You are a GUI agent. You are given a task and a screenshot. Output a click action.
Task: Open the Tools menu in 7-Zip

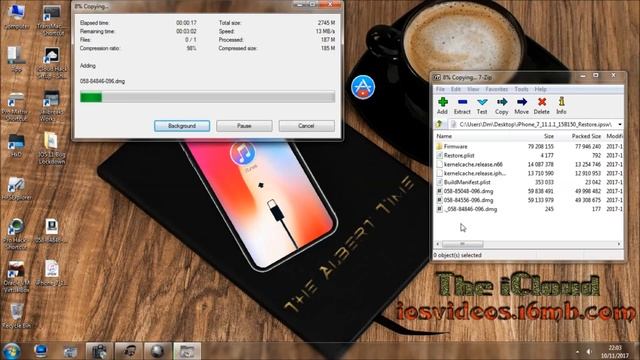click(x=521, y=89)
